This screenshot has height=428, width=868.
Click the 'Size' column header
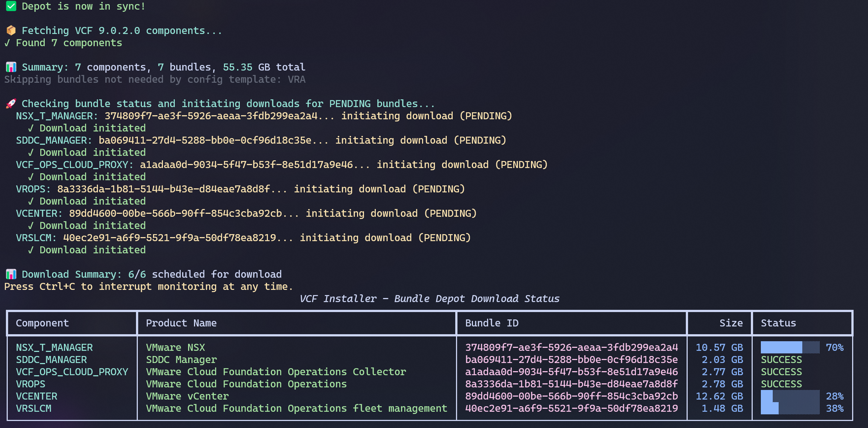point(731,323)
